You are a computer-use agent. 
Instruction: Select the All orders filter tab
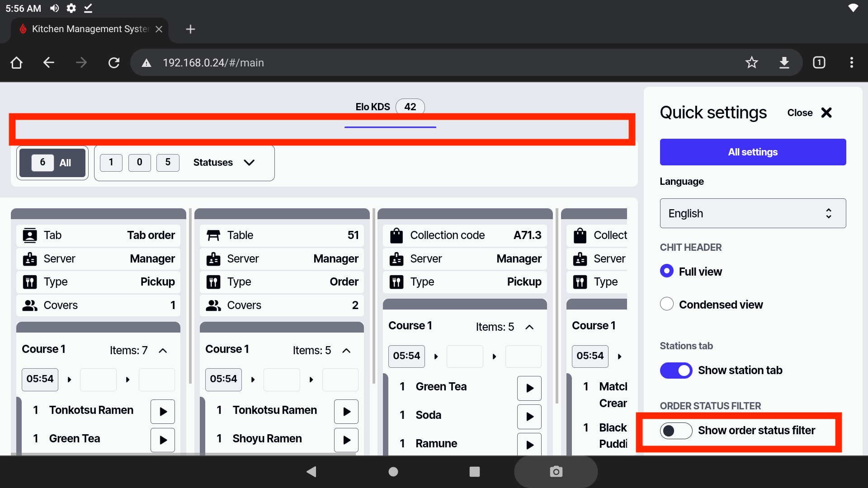[52, 163]
